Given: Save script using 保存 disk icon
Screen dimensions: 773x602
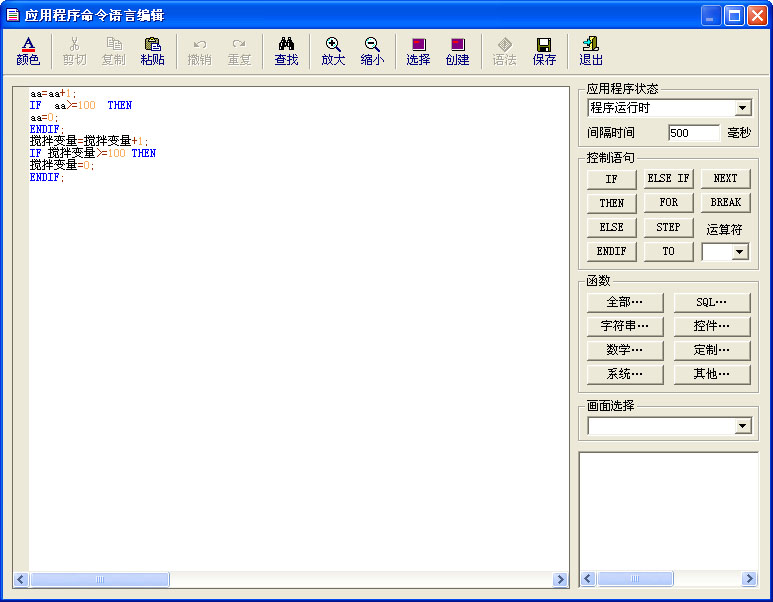Looking at the screenshot, I should point(544,51).
